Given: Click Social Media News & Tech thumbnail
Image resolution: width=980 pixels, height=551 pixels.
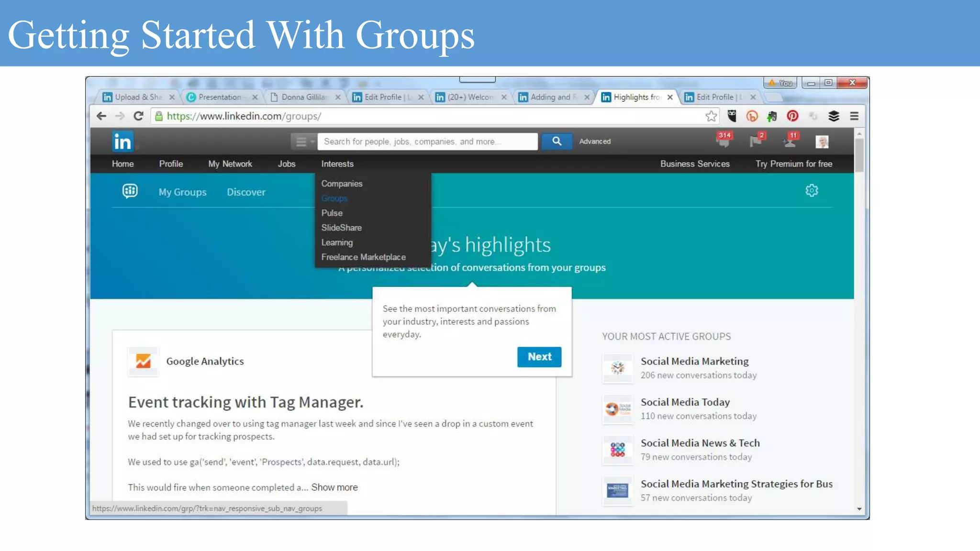Looking at the screenshot, I should coord(618,450).
